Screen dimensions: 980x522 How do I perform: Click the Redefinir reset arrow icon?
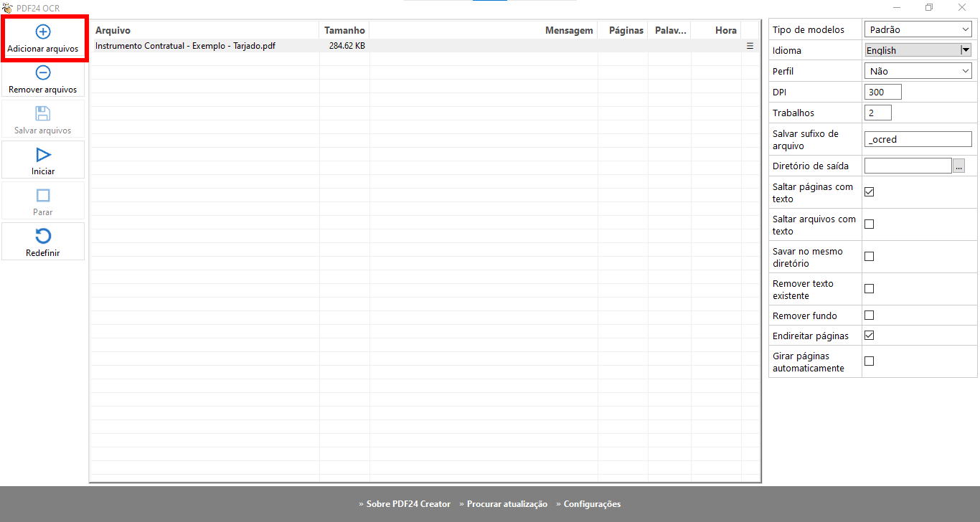click(43, 236)
